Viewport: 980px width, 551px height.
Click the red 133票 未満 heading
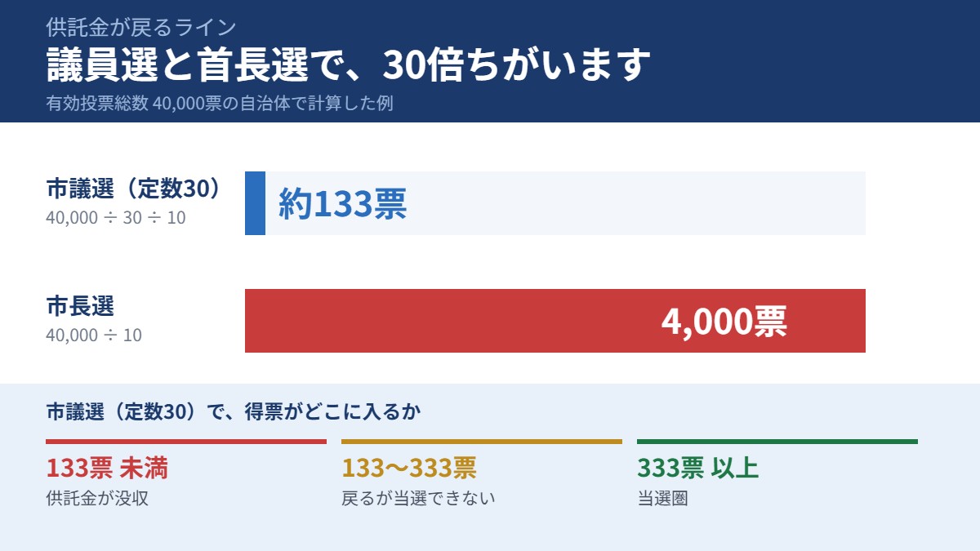point(107,468)
